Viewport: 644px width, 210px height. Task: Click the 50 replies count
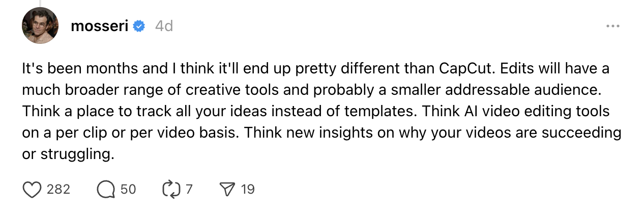pos(128,190)
